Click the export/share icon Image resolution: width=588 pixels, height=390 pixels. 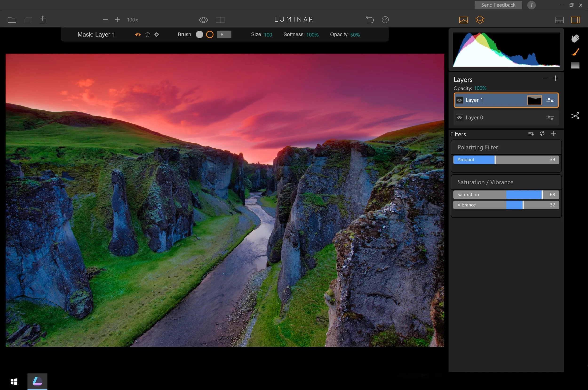click(43, 19)
